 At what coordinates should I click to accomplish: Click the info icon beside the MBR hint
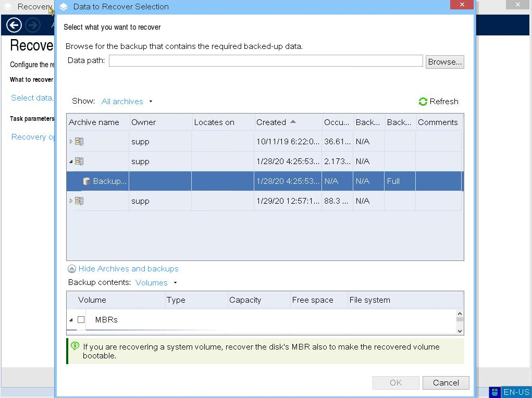pyautogui.click(x=75, y=346)
